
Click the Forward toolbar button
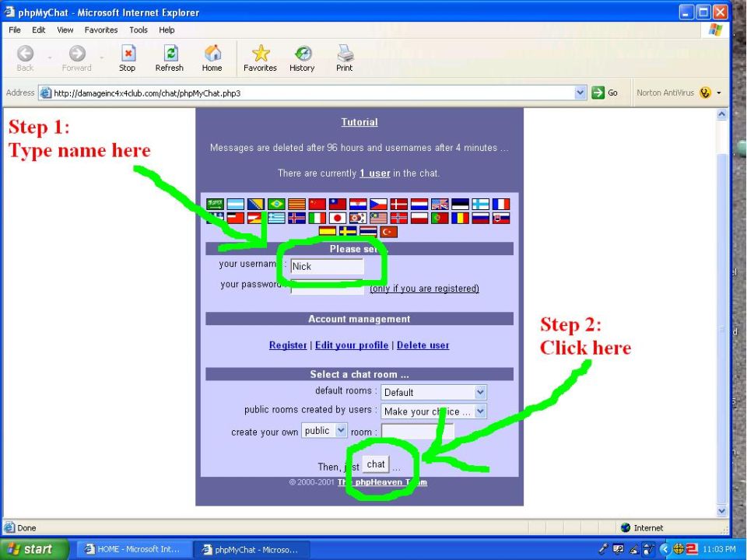coord(77,58)
